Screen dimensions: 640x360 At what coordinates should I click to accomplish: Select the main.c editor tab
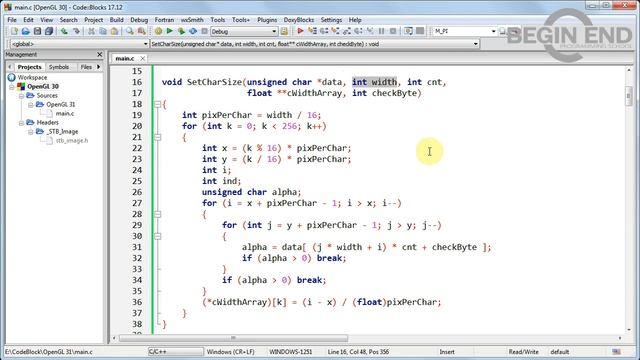[x=124, y=58]
